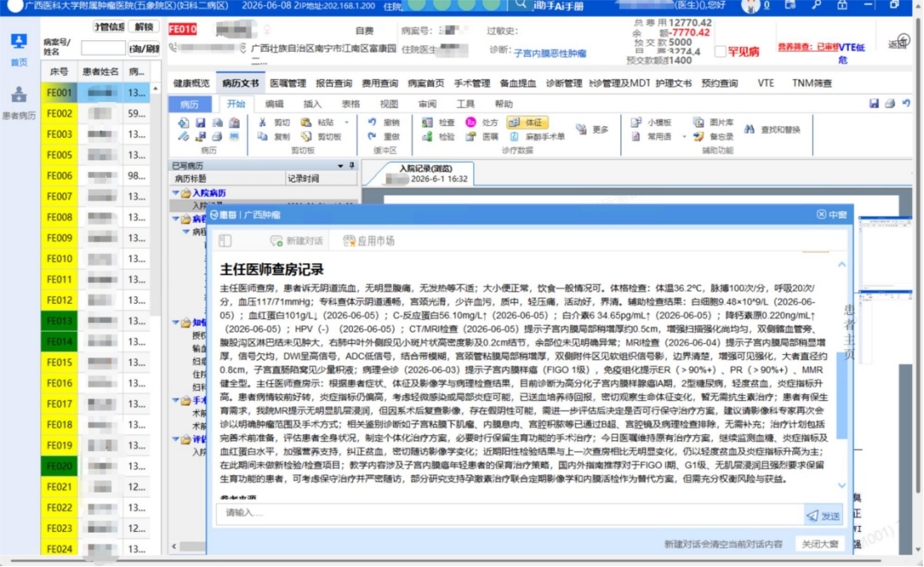Switch to the 费用查询 tab

[x=380, y=84]
